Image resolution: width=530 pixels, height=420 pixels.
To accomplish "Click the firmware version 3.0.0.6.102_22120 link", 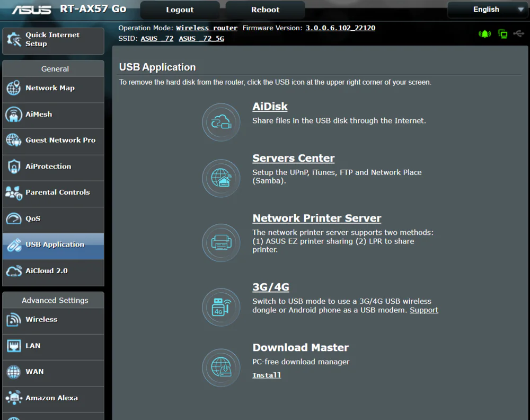I will [x=340, y=28].
